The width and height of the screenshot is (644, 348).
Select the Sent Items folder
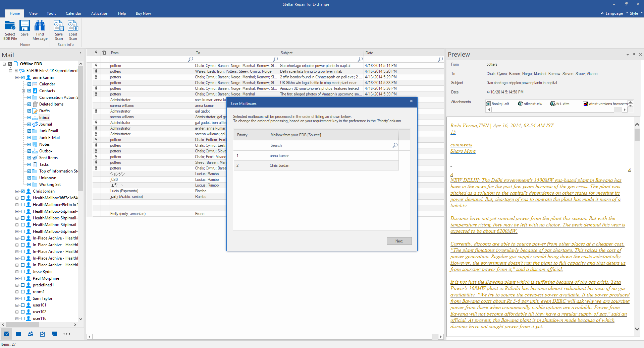[x=48, y=158]
